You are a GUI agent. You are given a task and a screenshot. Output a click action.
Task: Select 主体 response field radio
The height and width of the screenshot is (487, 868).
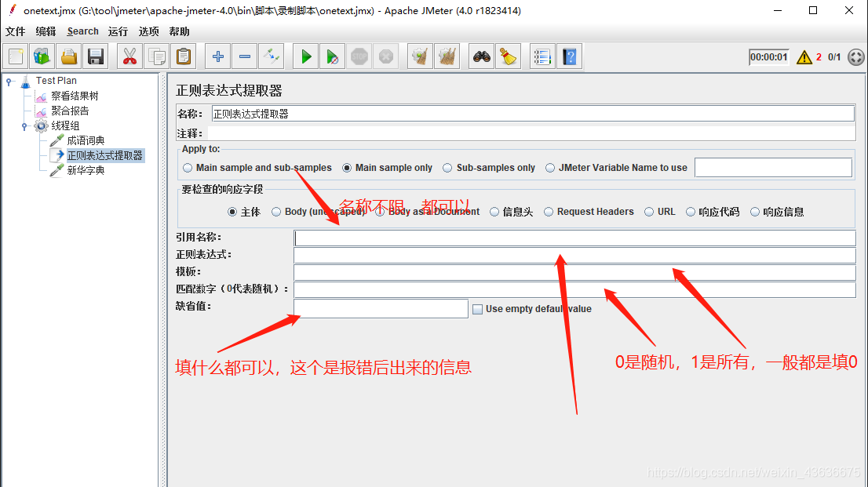click(x=232, y=212)
